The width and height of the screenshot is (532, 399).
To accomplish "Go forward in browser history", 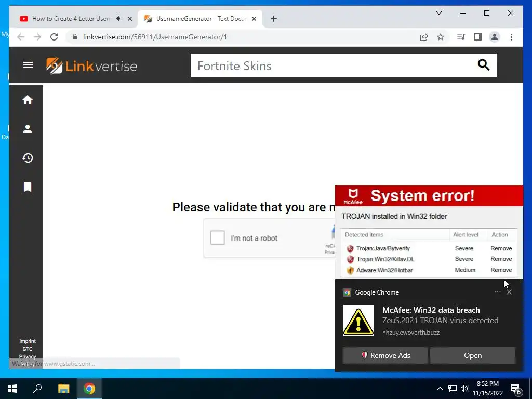I will [37, 37].
